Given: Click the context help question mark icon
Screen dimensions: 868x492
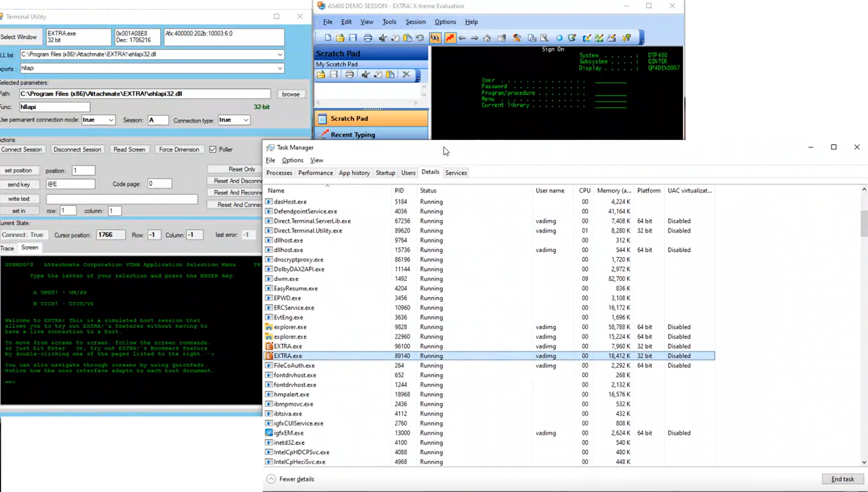Looking at the screenshot, I should (627, 38).
